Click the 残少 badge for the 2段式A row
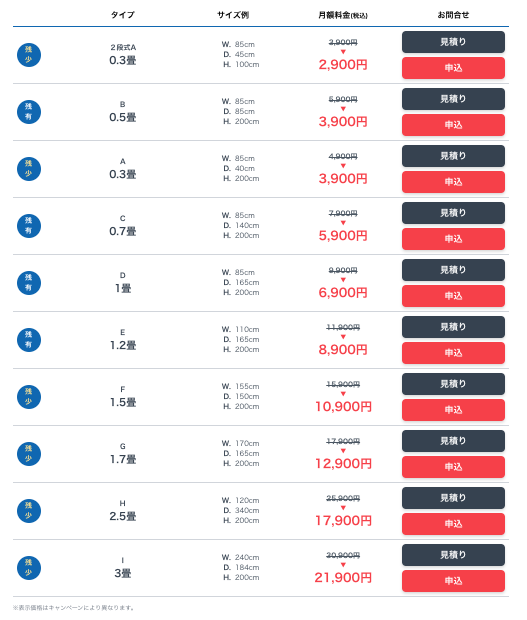This screenshot has height=620, width=527. pos(29,55)
